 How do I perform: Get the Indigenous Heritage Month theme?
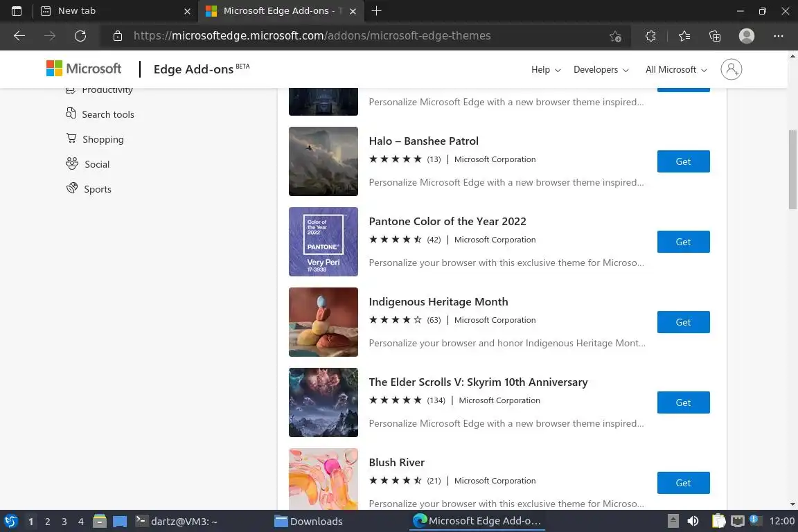(x=683, y=322)
